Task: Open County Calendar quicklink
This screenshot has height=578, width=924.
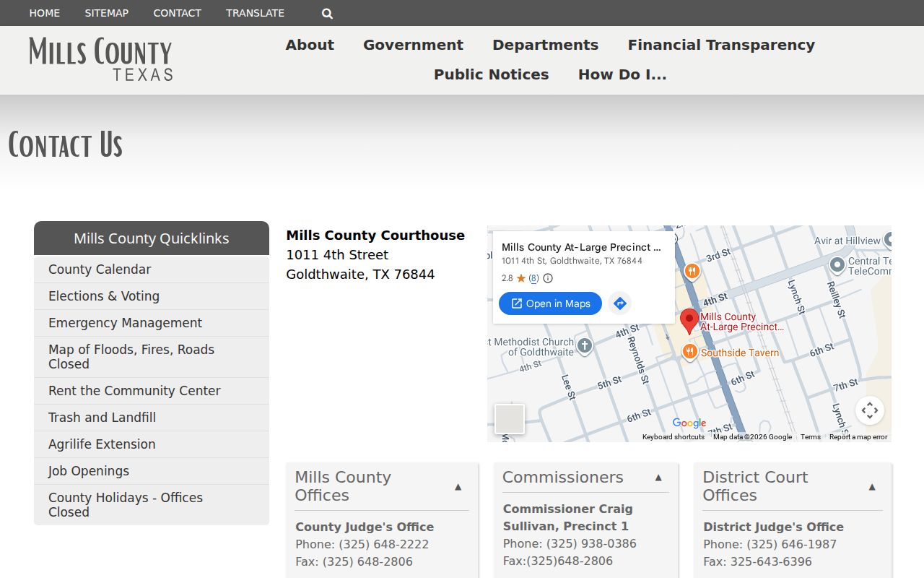Action: pos(152,269)
